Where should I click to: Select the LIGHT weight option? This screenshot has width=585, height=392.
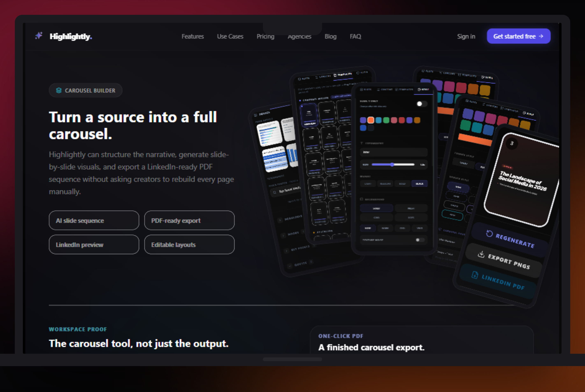coord(368,184)
